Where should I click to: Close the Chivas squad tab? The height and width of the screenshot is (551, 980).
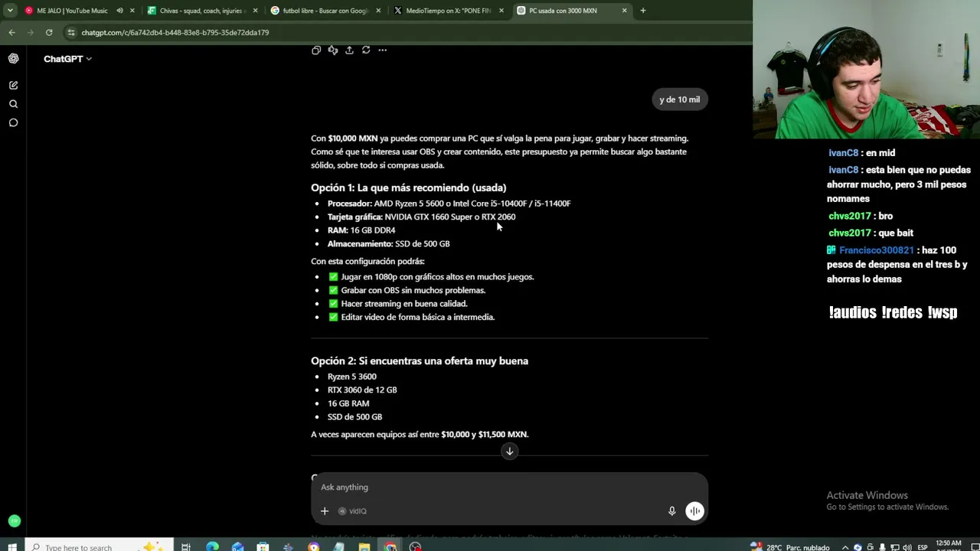coord(255,11)
